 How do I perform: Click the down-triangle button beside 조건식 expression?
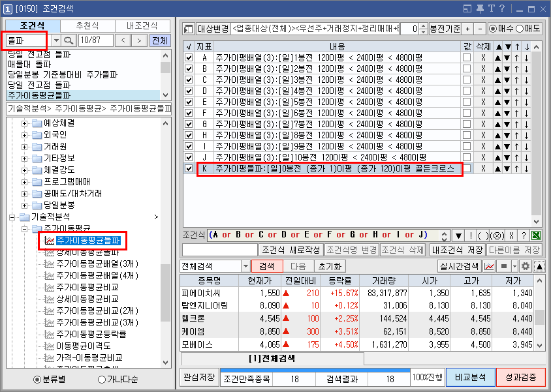coord(458,235)
